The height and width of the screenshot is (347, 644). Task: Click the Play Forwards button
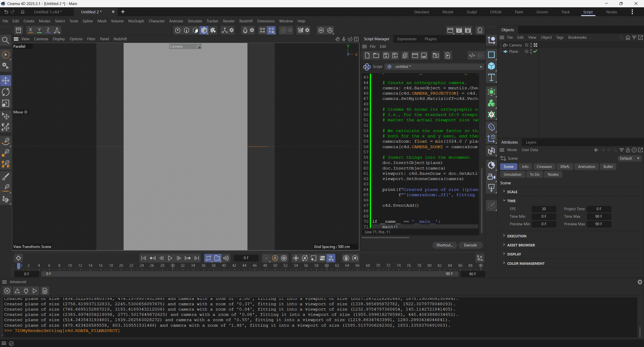170,258
